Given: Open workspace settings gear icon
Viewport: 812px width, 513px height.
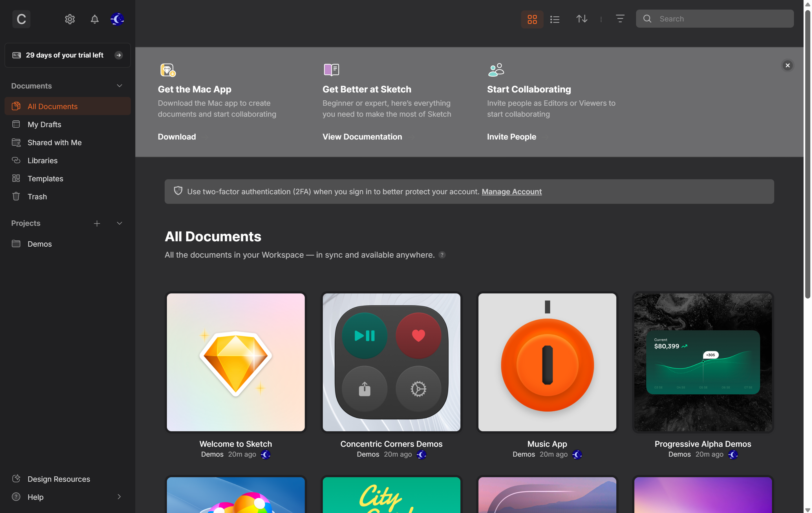Looking at the screenshot, I should 70,19.
